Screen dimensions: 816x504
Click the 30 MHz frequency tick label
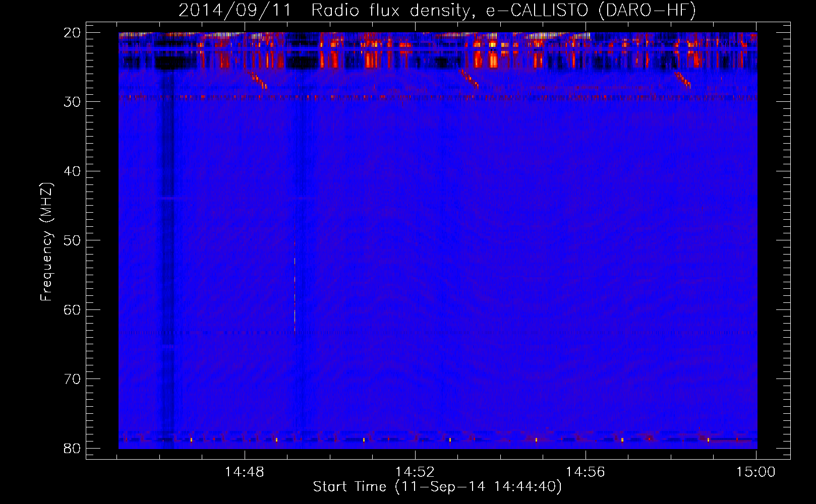point(73,102)
